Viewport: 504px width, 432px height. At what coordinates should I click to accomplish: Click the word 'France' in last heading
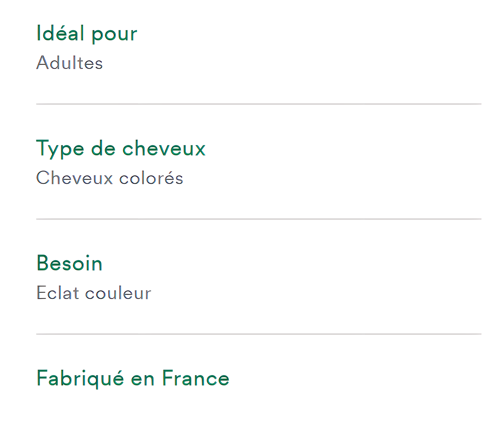pyautogui.click(x=196, y=378)
